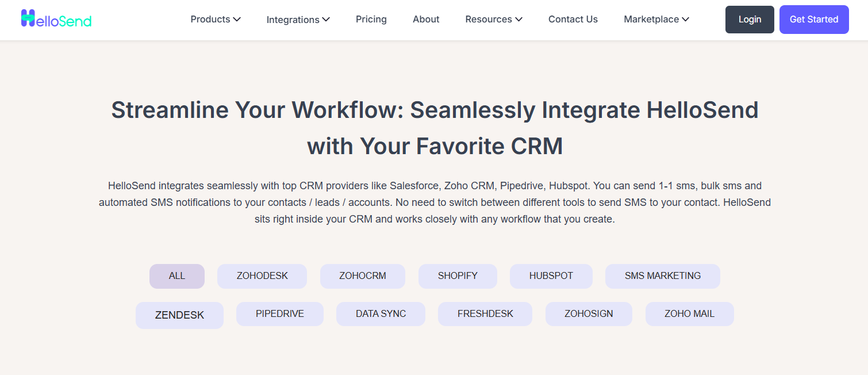
Task: Select the ZOHOSIGN filter
Action: pos(589,314)
